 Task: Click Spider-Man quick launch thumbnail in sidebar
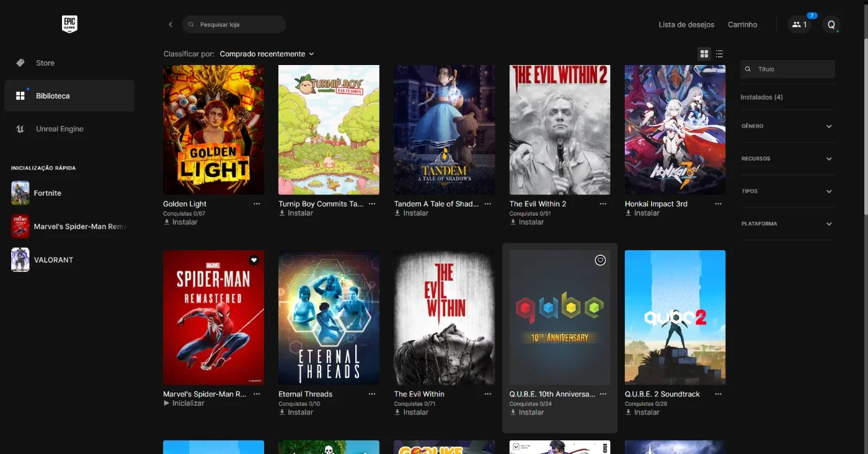(20, 227)
